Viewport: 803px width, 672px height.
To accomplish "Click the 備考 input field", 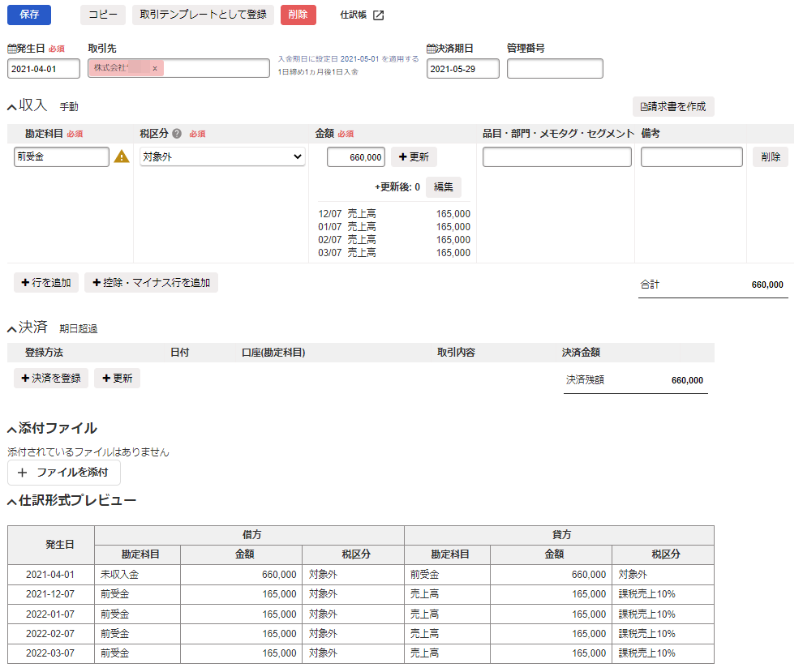I will click(x=691, y=156).
